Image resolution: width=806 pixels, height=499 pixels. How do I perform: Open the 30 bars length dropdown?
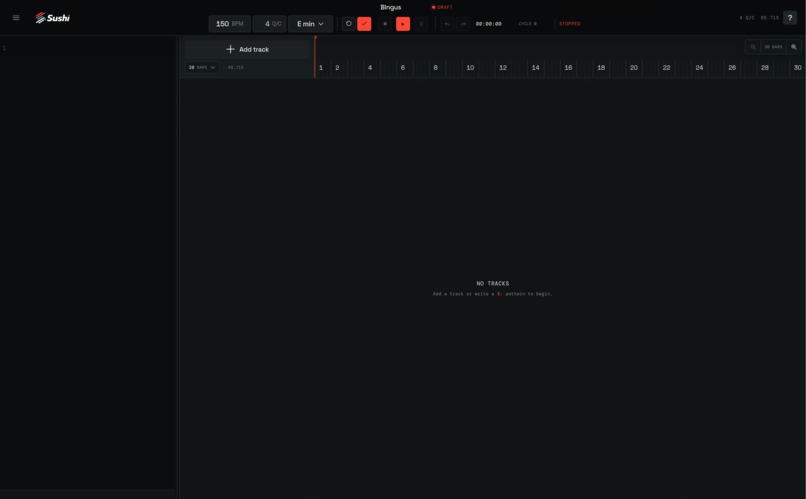pos(202,67)
